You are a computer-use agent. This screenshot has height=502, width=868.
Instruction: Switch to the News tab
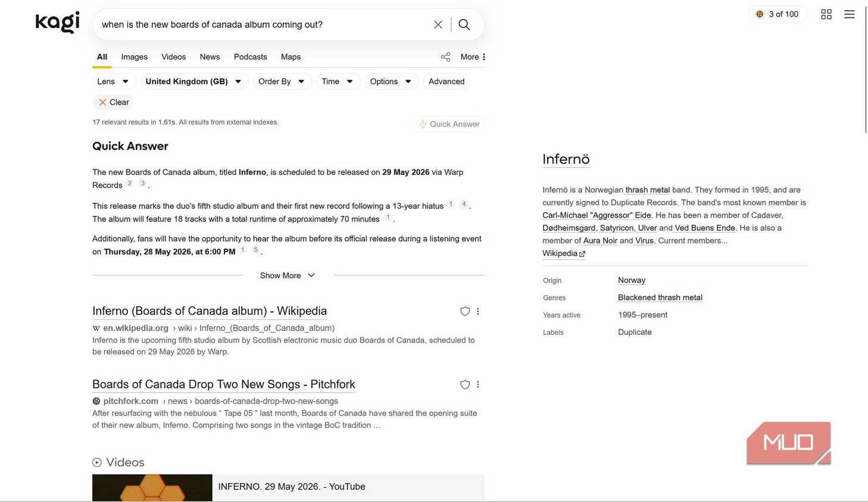(210, 57)
